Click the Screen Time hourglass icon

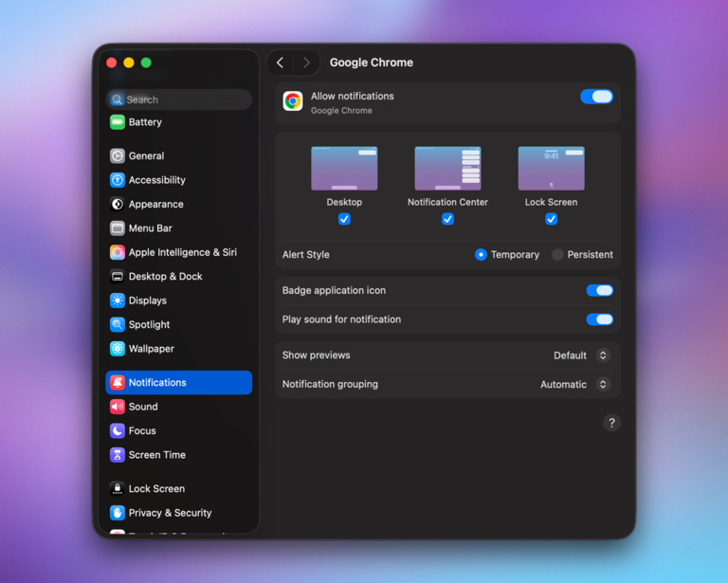(117, 455)
